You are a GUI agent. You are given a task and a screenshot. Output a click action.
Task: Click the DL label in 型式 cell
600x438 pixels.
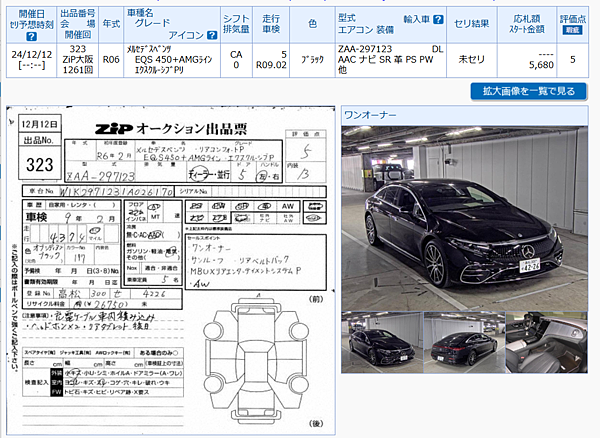[437, 49]
